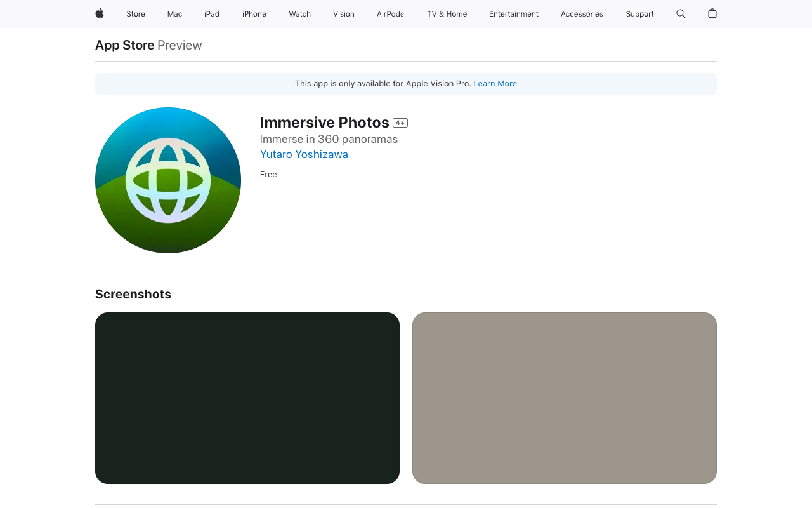Viewport: 812px width, 508px height.
Task: Open the Store menu item
Action: (x=136, y=14)
